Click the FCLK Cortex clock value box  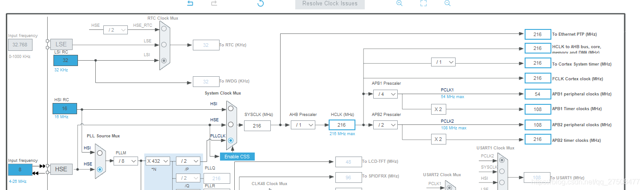click(x=538, y=78)
